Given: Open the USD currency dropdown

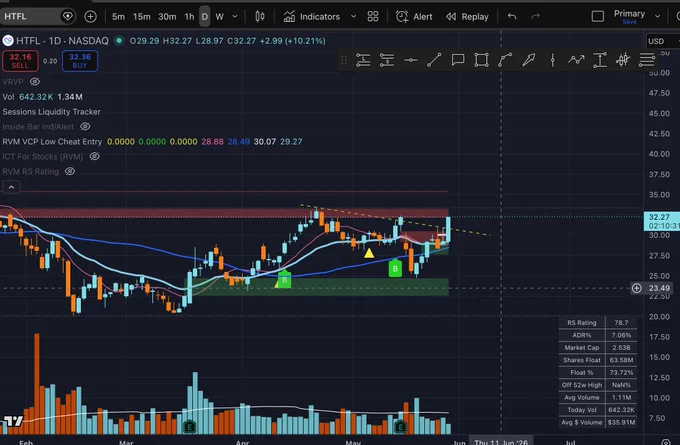Looking at the screenshot, I should (662, 41).
